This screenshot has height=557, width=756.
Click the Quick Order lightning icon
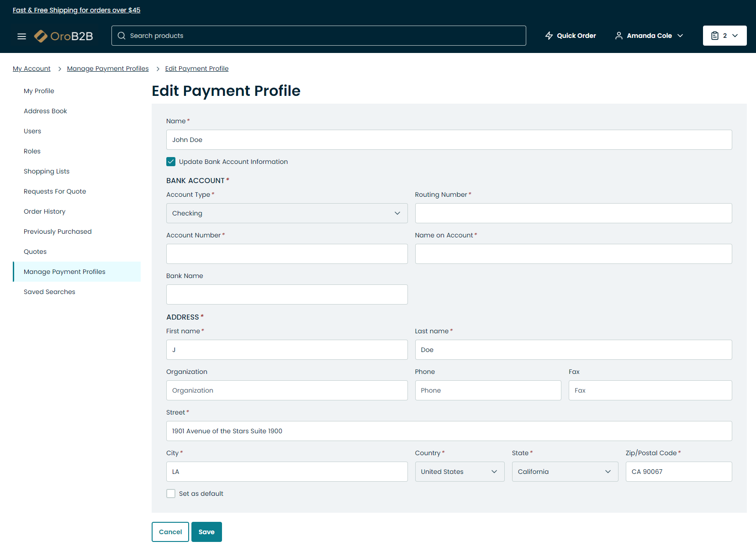(549, 36)
